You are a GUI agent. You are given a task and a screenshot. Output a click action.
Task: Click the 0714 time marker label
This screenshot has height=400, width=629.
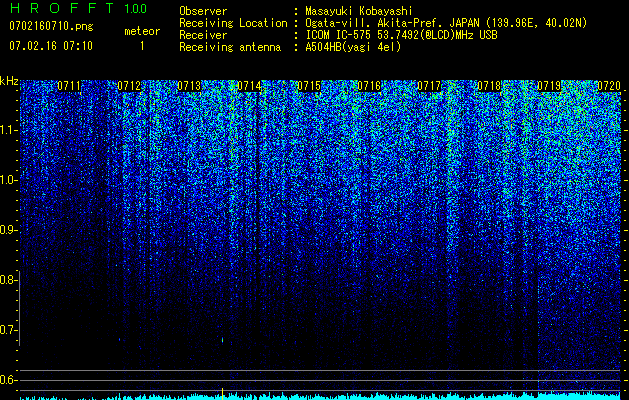pyautogui.click(x=250, y=86)
